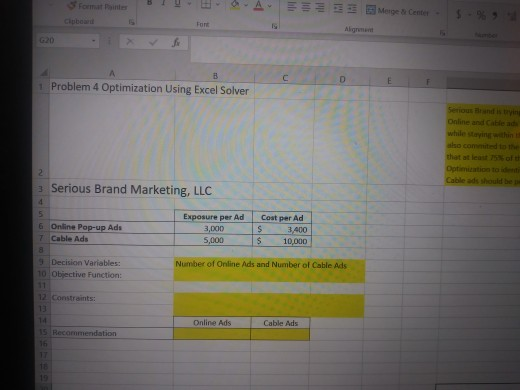Click the 'Recommendation' label cell

pyautogui.click(x=112, y=333)
